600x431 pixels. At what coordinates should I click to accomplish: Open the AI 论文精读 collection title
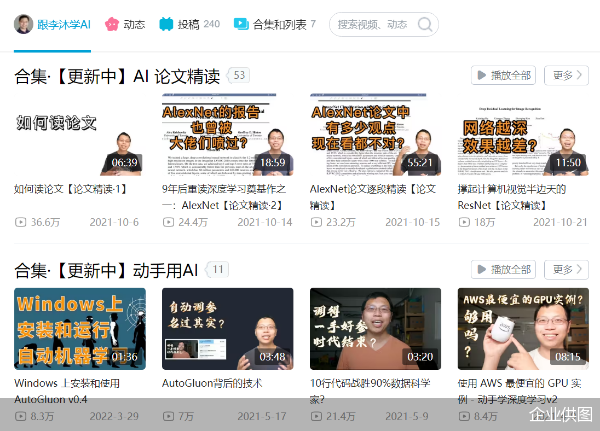click(117, 76)
